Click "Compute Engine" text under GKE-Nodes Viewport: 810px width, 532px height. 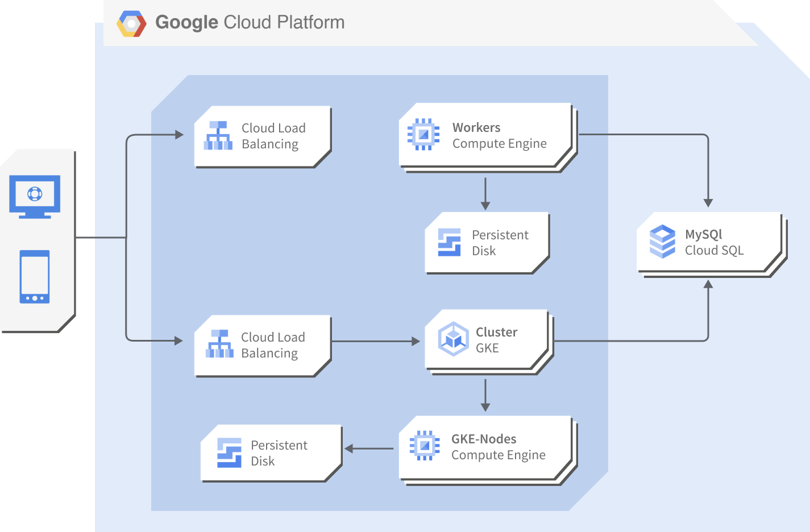[499, 455]
